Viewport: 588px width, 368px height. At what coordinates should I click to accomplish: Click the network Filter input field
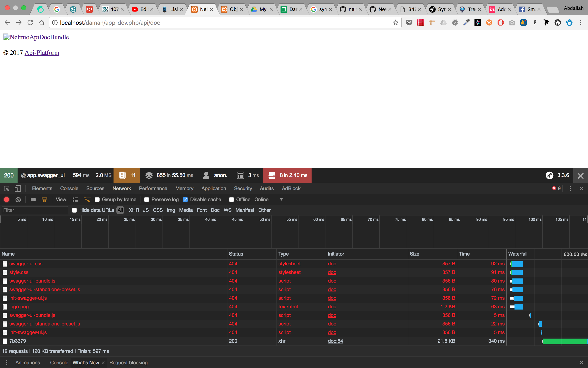pos(35,210)
